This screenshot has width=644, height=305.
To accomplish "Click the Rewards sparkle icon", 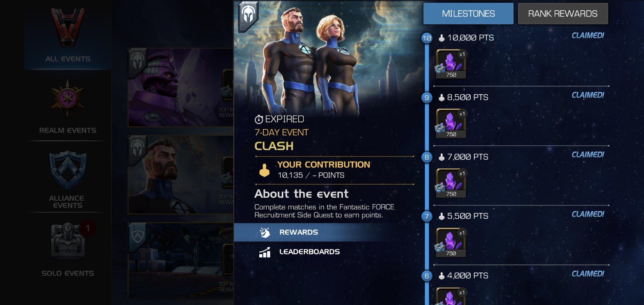I will click(265, 232).
